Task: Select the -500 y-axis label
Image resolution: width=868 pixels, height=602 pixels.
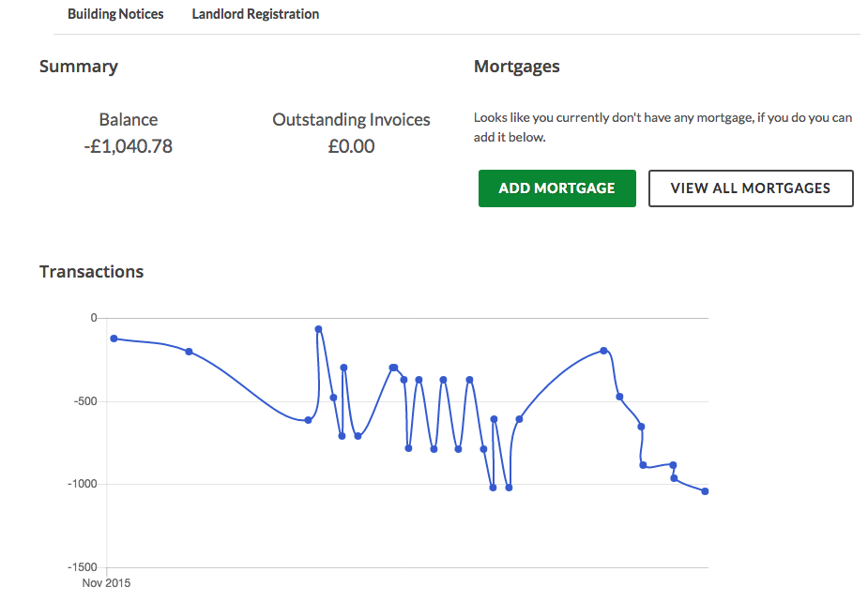Action: [x=85, y=401]
